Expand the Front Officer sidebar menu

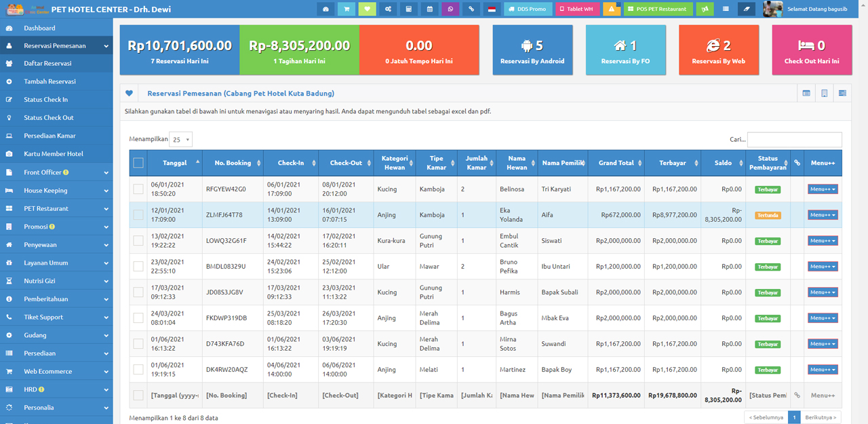tap(56, 172)
